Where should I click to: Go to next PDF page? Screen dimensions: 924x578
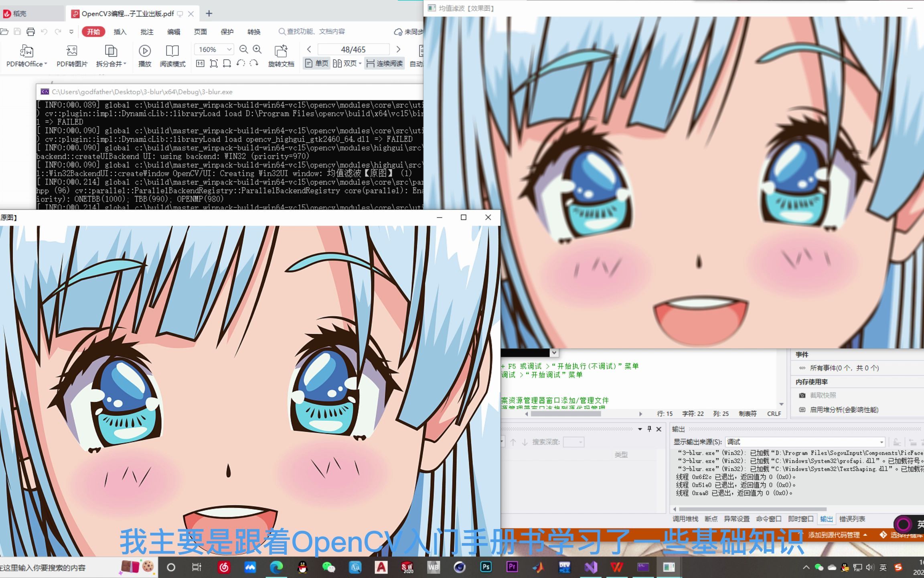pyautogui.click(x=398, y=49)
